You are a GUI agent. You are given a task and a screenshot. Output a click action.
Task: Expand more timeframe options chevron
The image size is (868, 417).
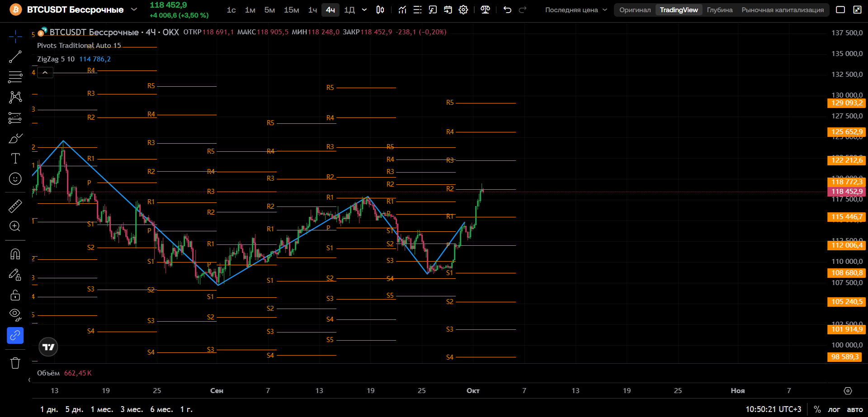[x=364, y=10]
